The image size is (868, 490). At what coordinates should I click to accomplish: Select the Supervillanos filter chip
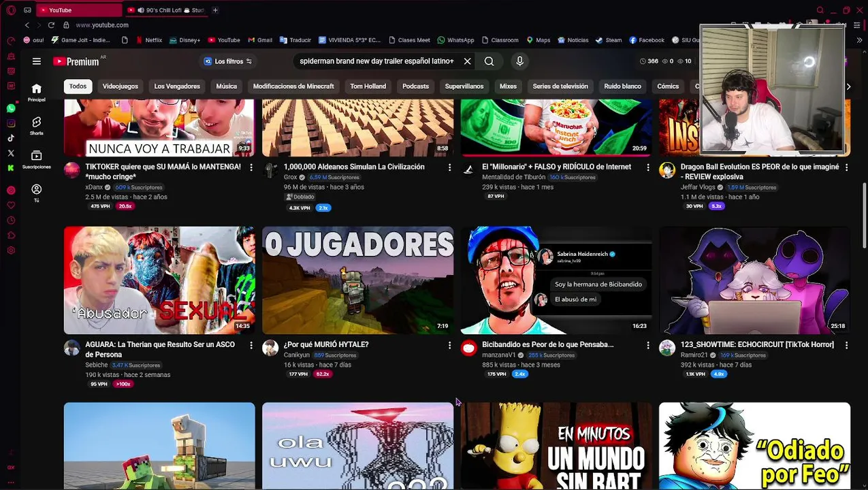pos(464,86)
